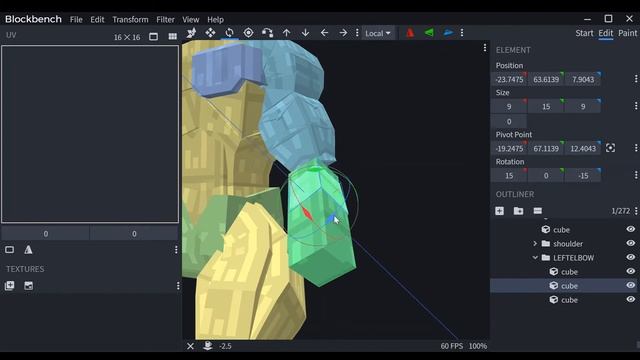Screen dimensions: 640x360
Task: Click the red X-axis flip icon
Action: tap(410, 33)
